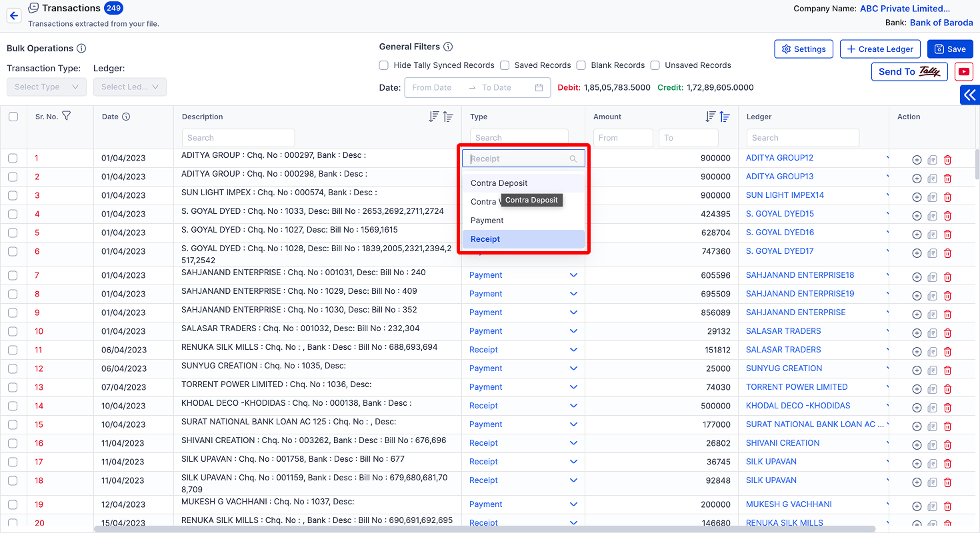The height and width of the screenshot is (533, 980).
Task: Delete SALASAR TRADERS Sr. No. 10 row via trash icon
Action: click(x=947, y=333)
